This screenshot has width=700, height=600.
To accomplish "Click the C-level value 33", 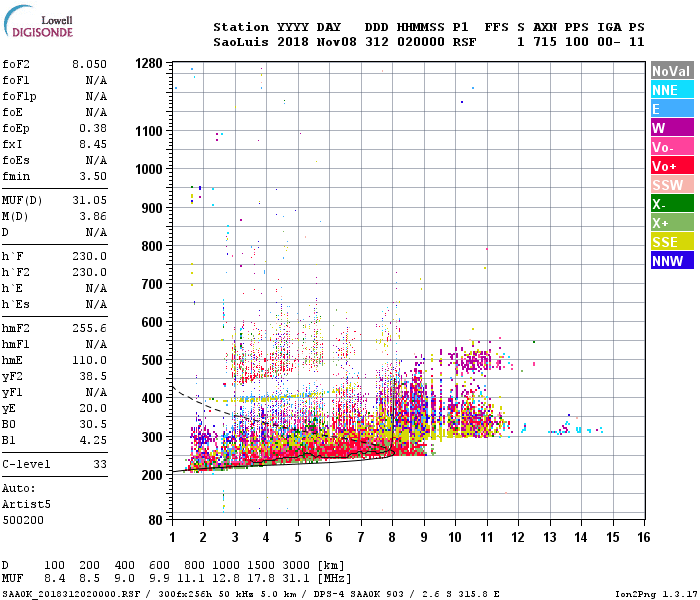I will pyautogui.click(x=100, y=464).
